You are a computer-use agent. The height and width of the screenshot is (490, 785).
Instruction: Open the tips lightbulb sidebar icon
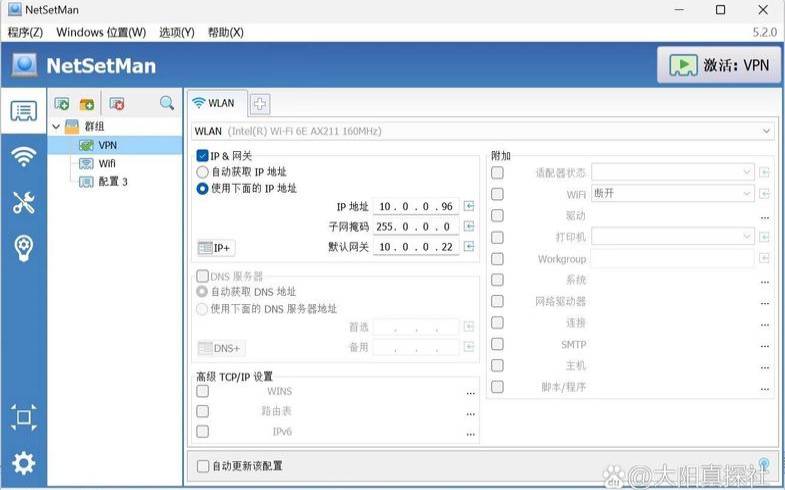(x=24, y=248)
